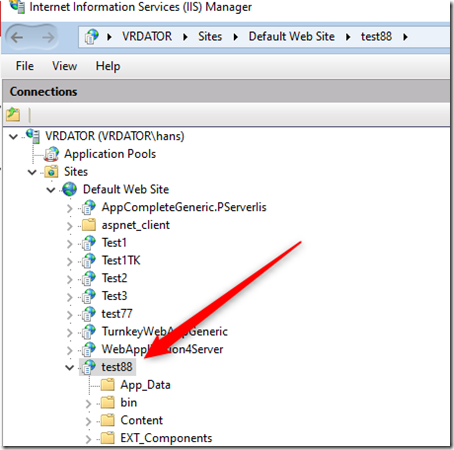Open dropdown arrow after VRDATOR breadcrumb
This screenshot has width=454, height=450.
pos(185,37)
